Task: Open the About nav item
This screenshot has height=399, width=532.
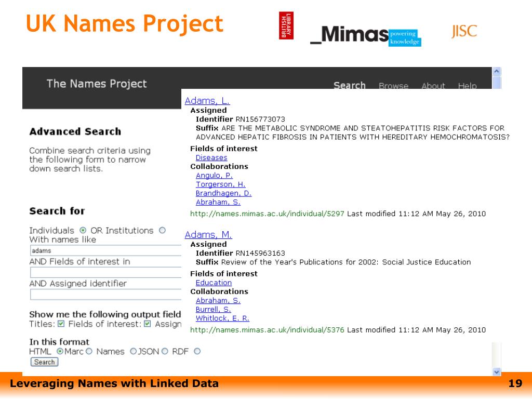Action: (x=433, y=85)
